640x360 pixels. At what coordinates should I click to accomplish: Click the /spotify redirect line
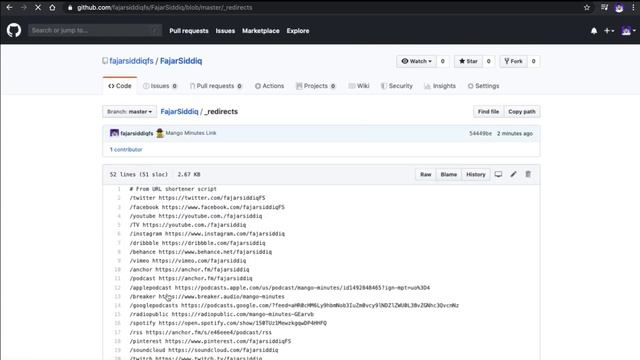point(228,323)
